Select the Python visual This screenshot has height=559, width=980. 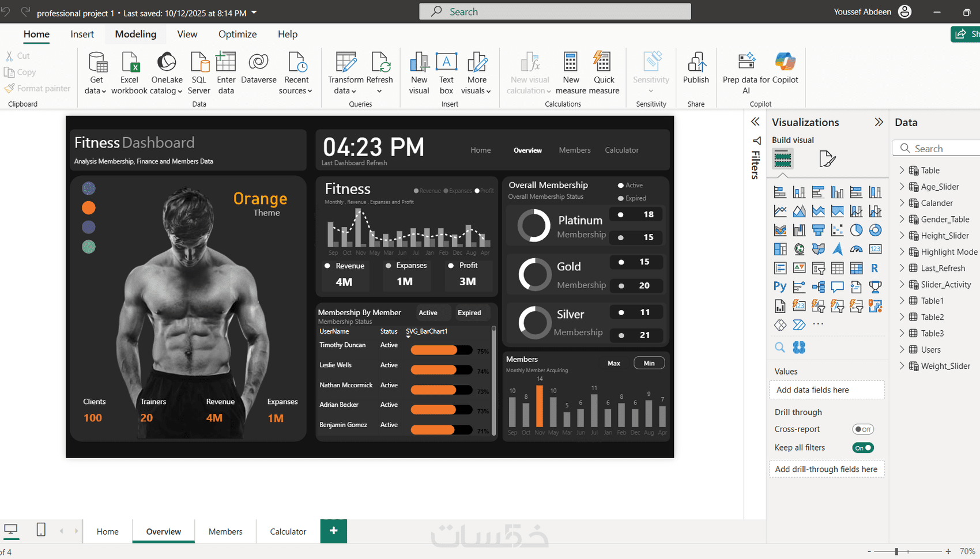coord(780,286)
